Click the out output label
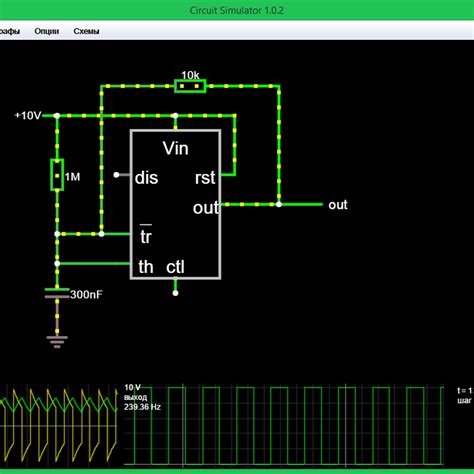474x474 pixels. (338, 205)
